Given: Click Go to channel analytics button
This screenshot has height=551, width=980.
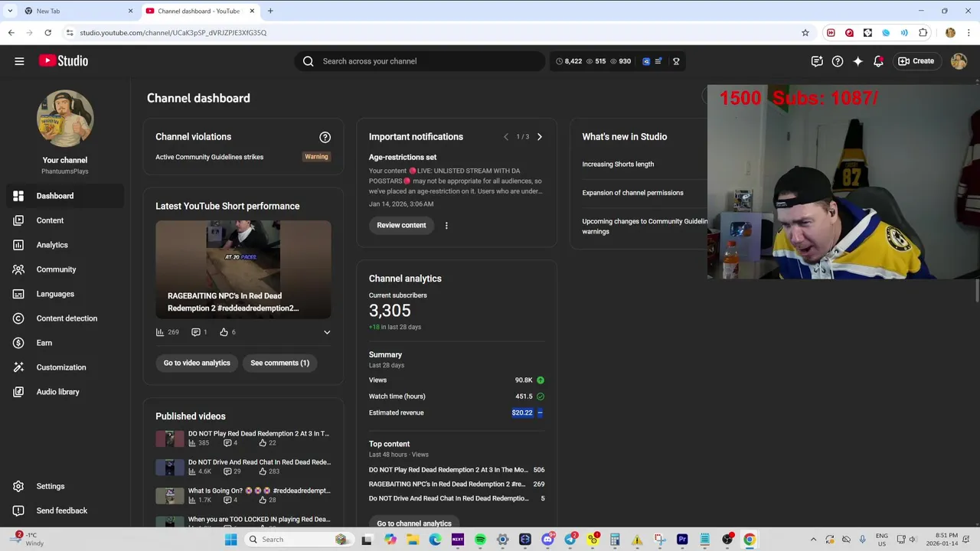Looking at the screenshot, I should click(414, 523).
